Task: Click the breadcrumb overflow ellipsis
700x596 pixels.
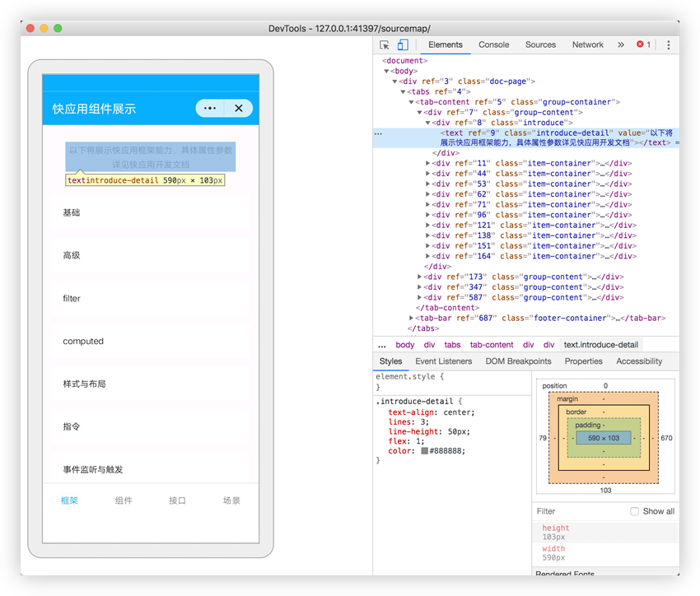Action: pos(381,345)
